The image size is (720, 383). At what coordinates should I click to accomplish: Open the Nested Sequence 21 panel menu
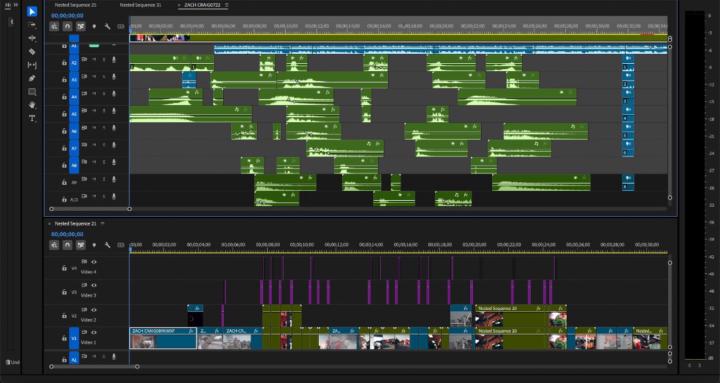(x=102, y=224)
